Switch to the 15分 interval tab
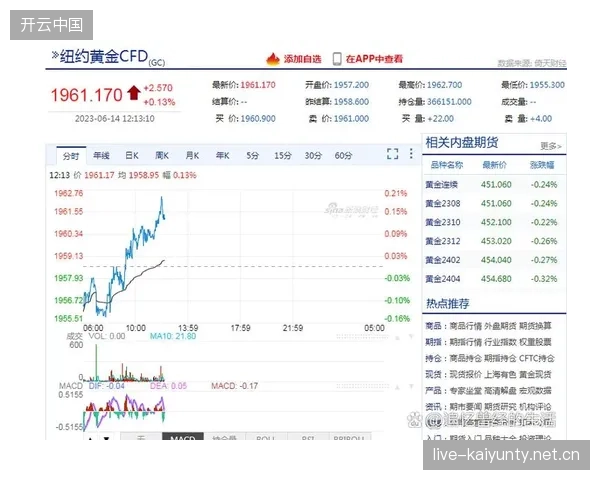The width and height of the screenshot is (600, 480). click(x=282, y=155)
